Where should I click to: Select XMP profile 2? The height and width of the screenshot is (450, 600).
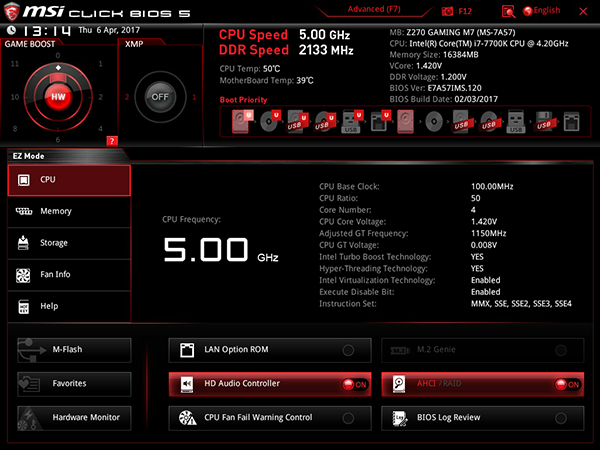click(127, 97)
